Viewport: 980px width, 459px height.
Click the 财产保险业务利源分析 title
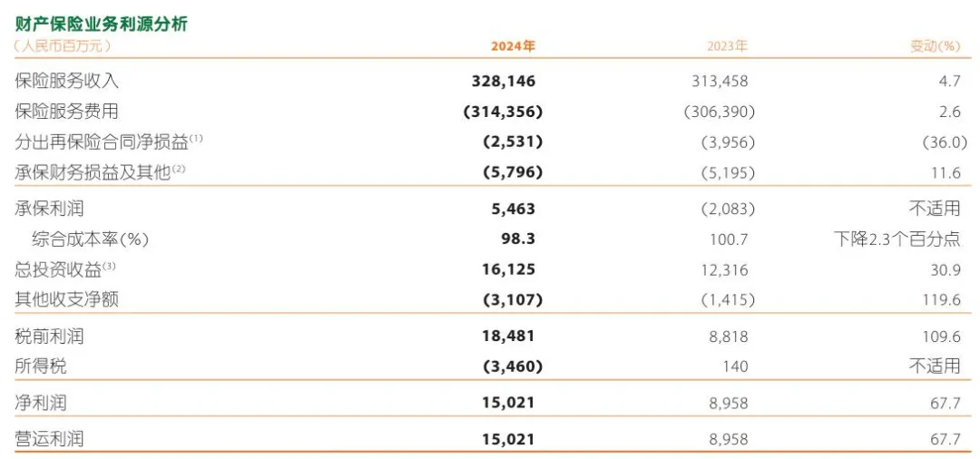tap(101, 24)
